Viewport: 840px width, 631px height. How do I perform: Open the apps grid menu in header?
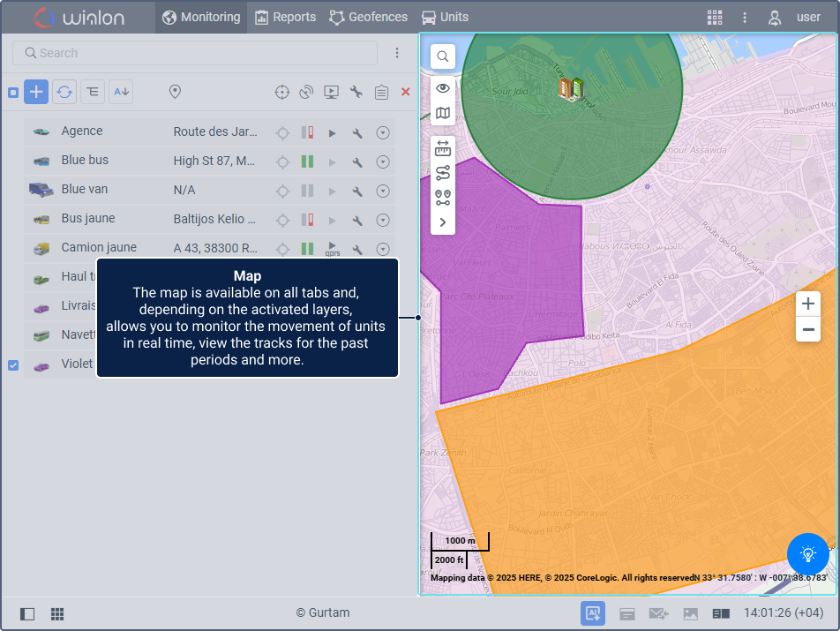[x=715, y=17]
